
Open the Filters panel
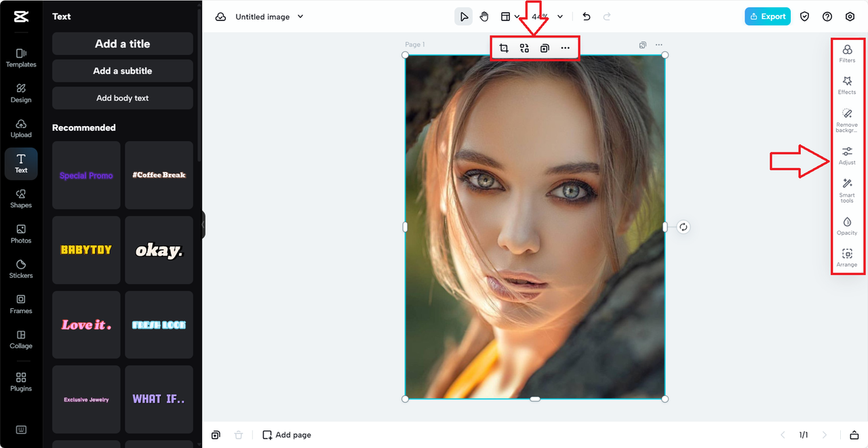coord(847,54)
